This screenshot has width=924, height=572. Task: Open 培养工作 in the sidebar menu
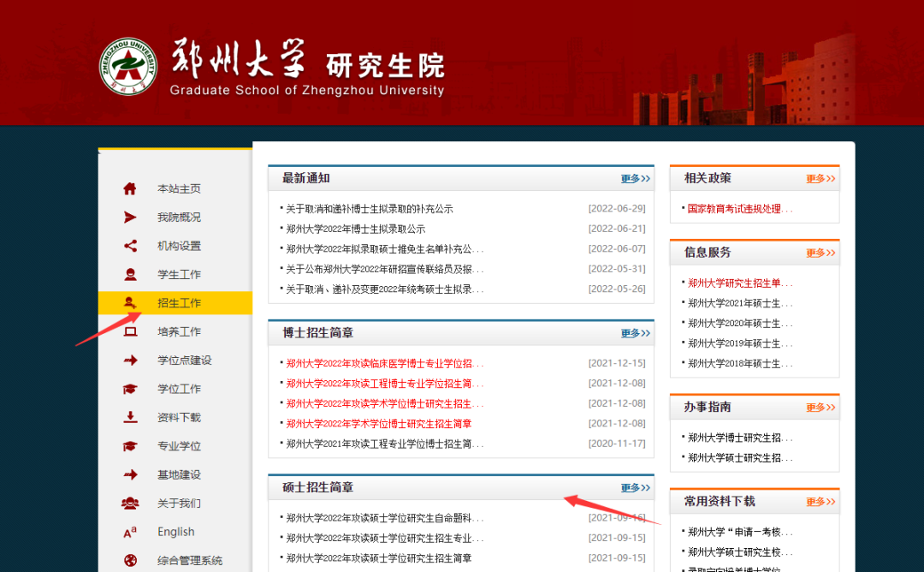click(x=179, y=331)
